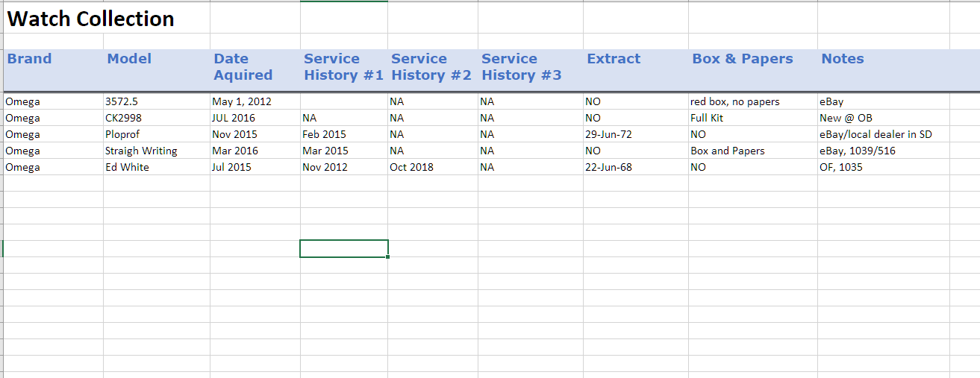Click the Brand column header cell

point(30,60)
